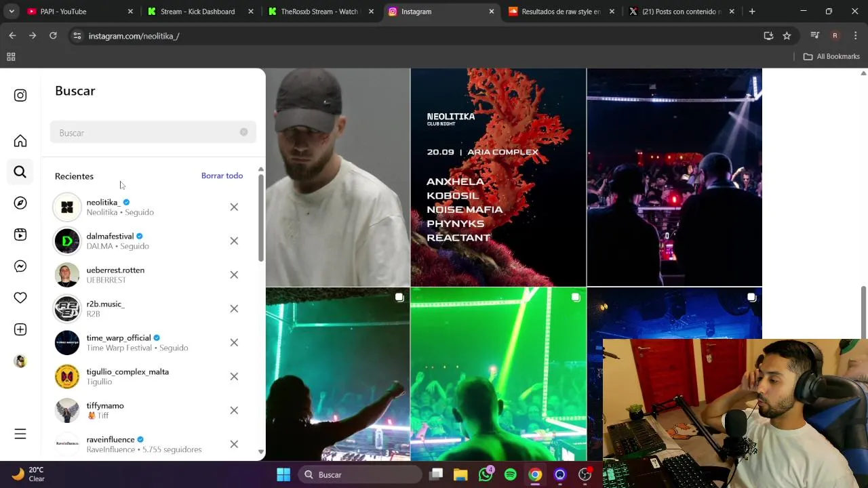
Task: Click the address bar URL instagram.com/neolitika_/
Action: tap(134, 36)
